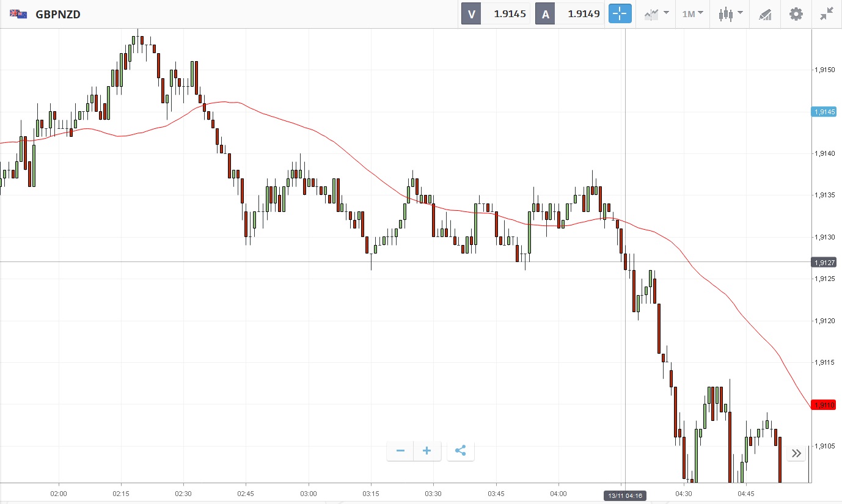Click the blue 1,9145 price label
The height and width of the screenshot is (504, 842).
coord(823,112)
